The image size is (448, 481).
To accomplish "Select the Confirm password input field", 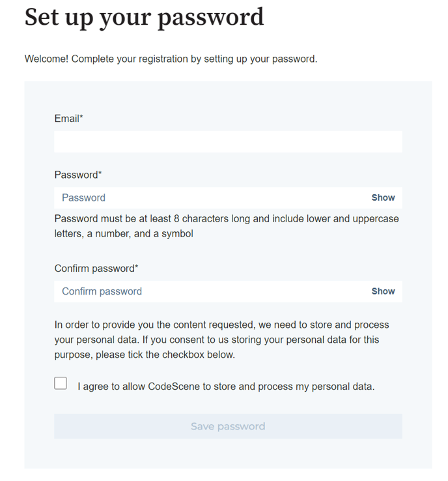I will coord(212,291).
